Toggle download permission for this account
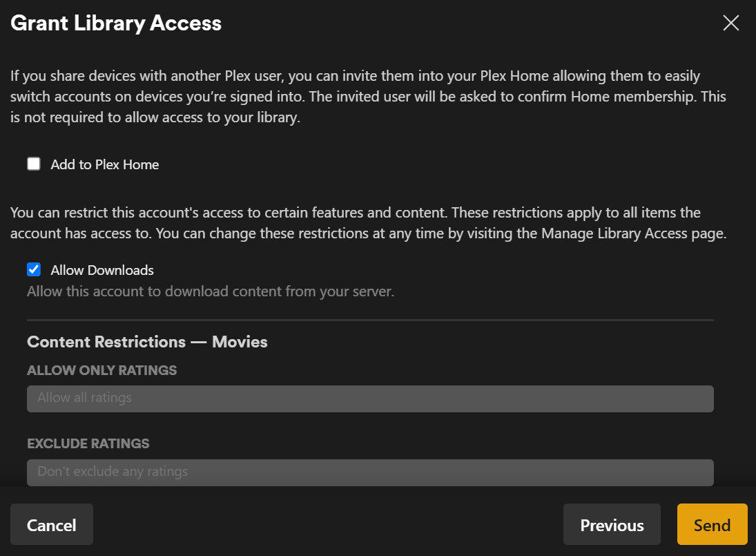The height and width of the screenshot is (556, 756). pos(33,269)
